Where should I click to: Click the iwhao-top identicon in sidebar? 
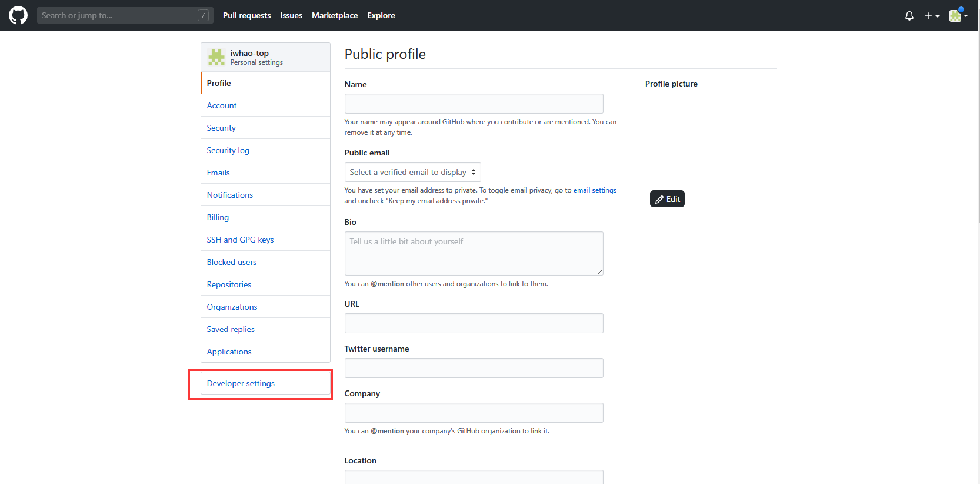click(x=216, y=57)
